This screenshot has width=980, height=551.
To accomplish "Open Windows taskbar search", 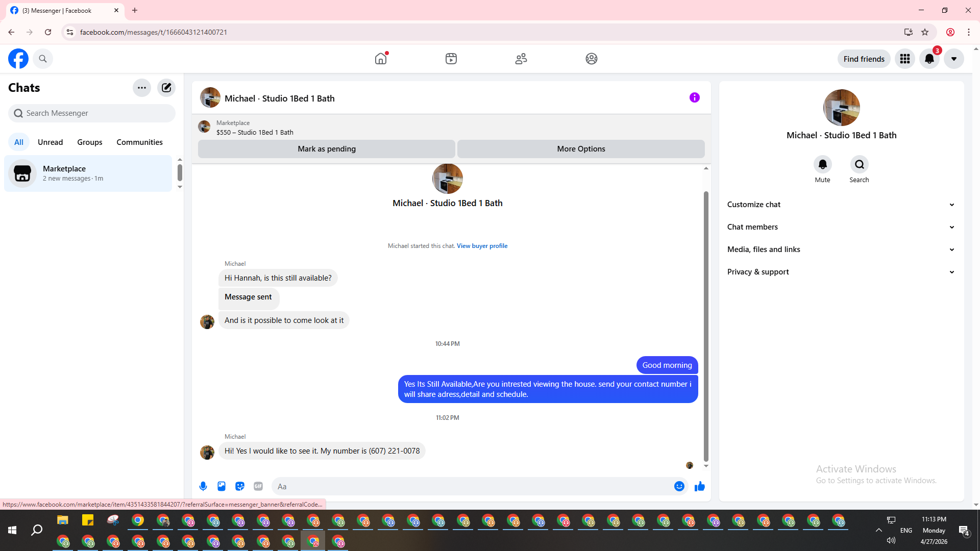I will pyautogui.click(x=37, y=531).
